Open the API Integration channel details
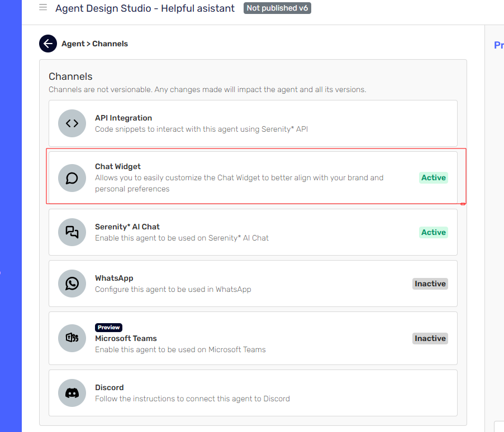 tap(251, 123)
